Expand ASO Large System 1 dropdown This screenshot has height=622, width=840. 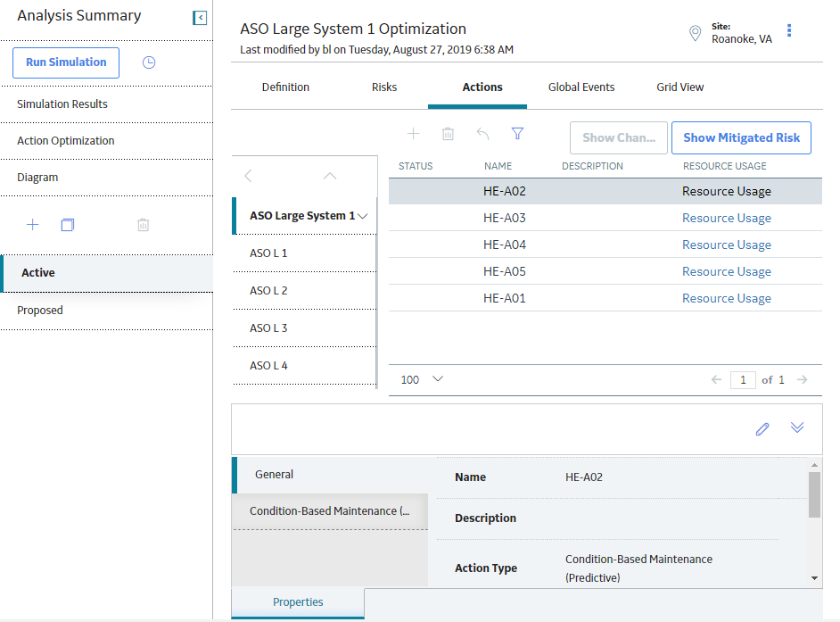tap(363, 216)
